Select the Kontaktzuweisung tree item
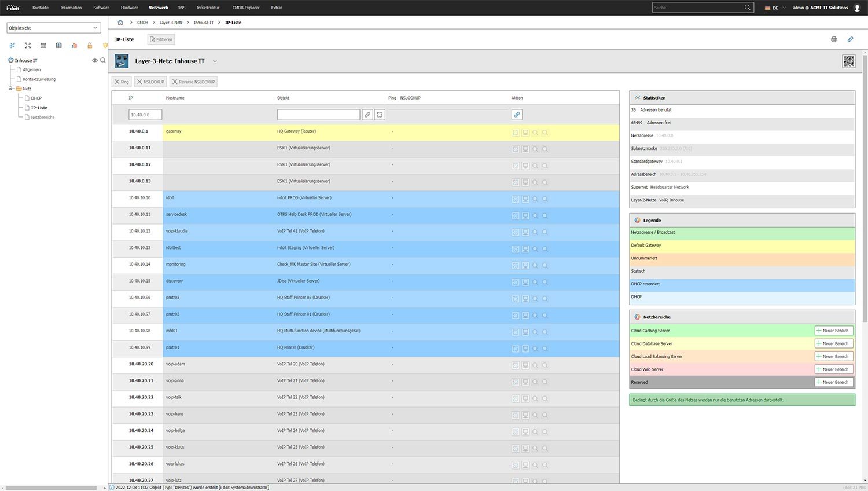This screenshot has width=868, height=491. 39,79
